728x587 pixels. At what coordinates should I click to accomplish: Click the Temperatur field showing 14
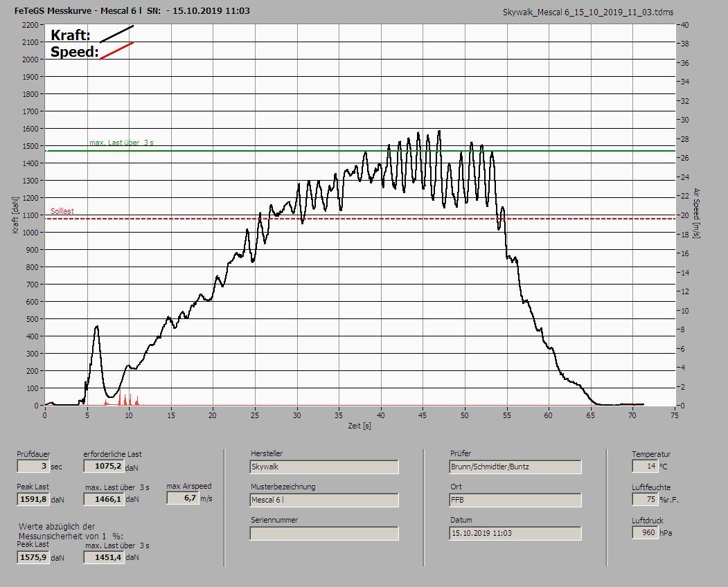[x=645, y=466]
